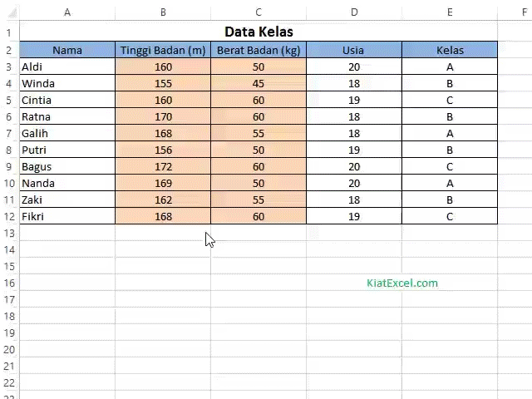This screenshot has height=399, width=532.
Task: Click the 'Kelas' header cell
Action: [450, 50]
